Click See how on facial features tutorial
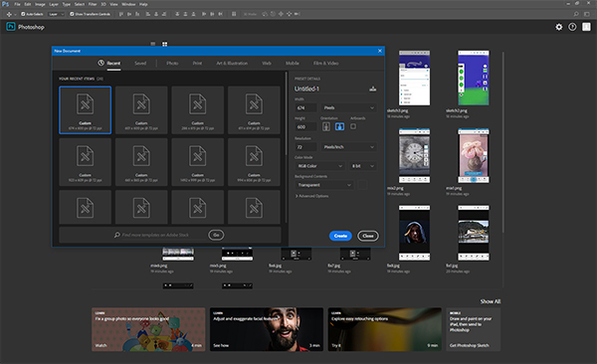 point(221,345)
